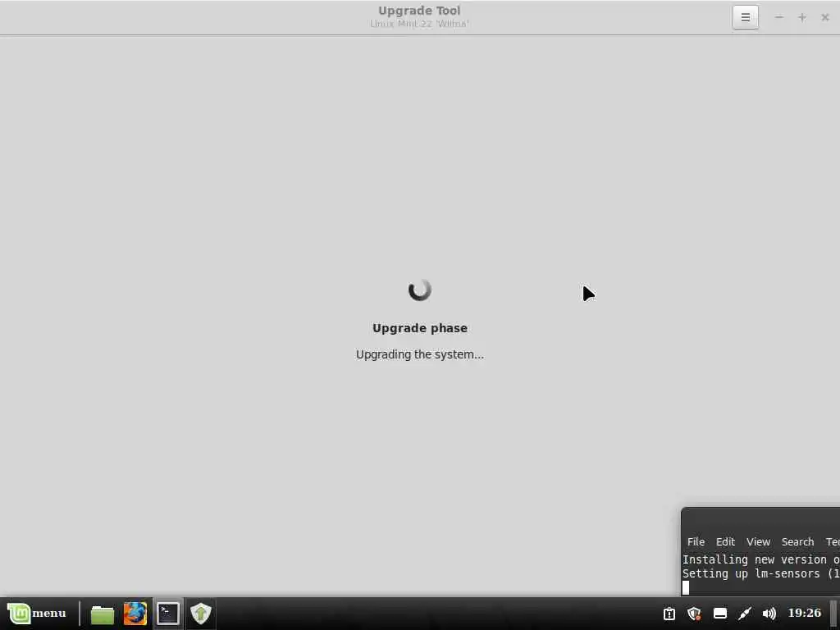Image resolution: width=840 pixels, height=630 pixels.
Task: Open the clipboard notification tray icon
Action: pyautogui.click(x=669, y=614)
